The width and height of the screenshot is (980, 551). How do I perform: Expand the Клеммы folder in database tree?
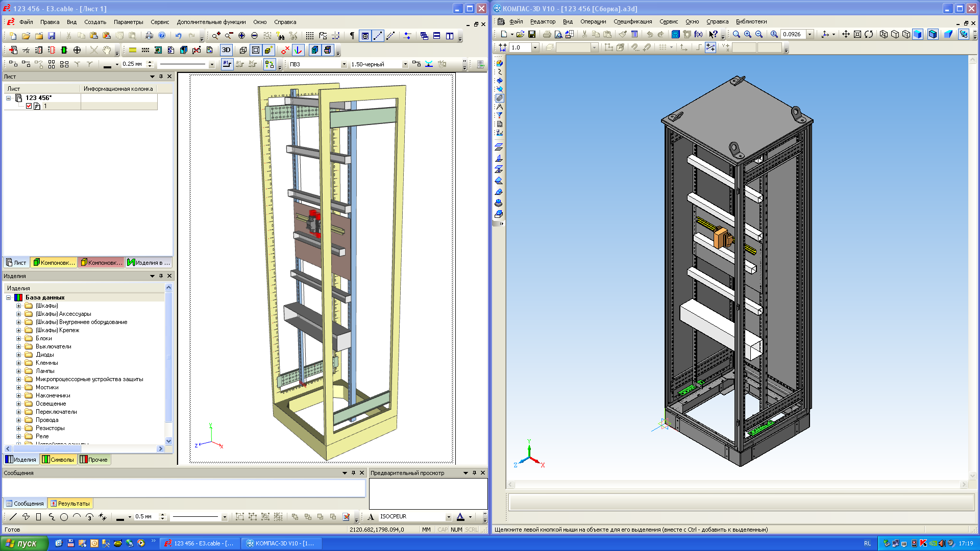click(19, 363)
